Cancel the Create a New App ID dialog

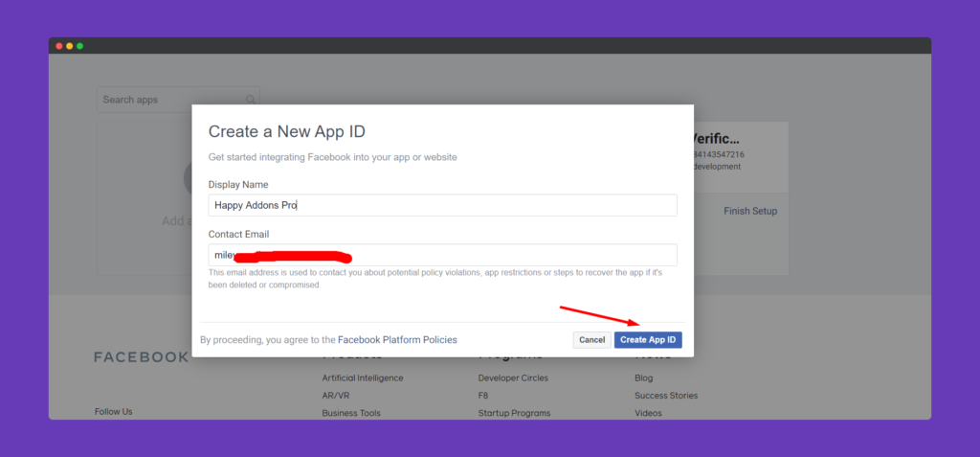pos(591,340)
